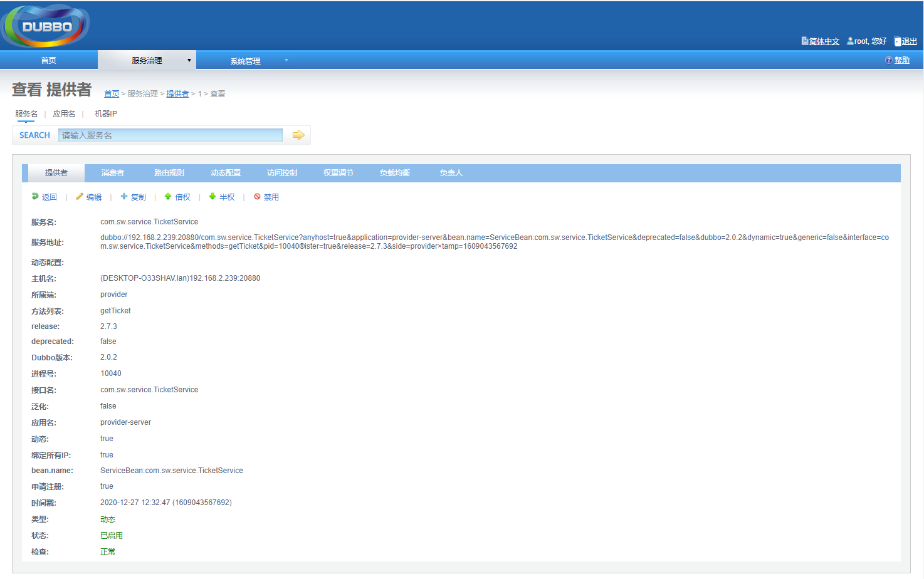Click the 简体中文 language link

click(824, 41)
